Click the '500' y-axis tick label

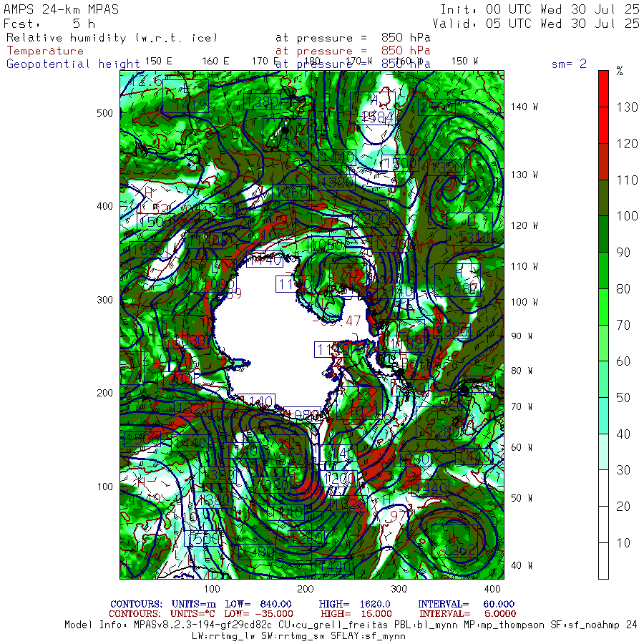104,113
